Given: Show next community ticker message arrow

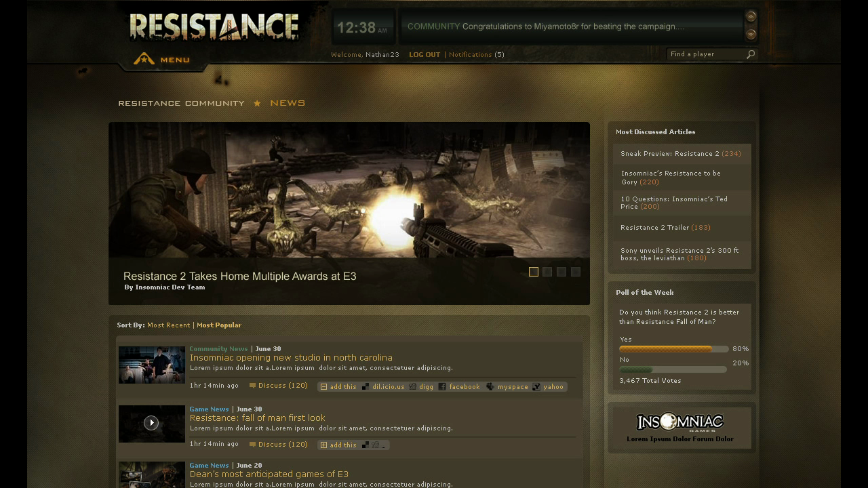Looking at the screenshot, I should tap(751, 34).
